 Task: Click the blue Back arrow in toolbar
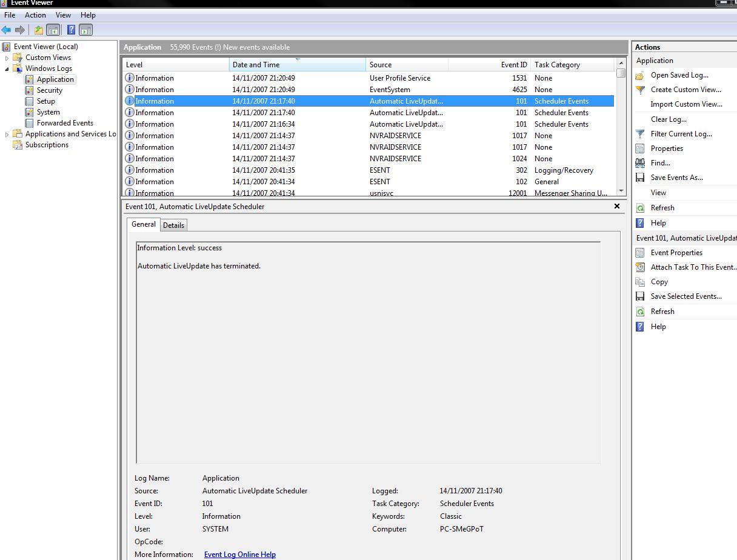pyautogui.click(x=6, y=30)
